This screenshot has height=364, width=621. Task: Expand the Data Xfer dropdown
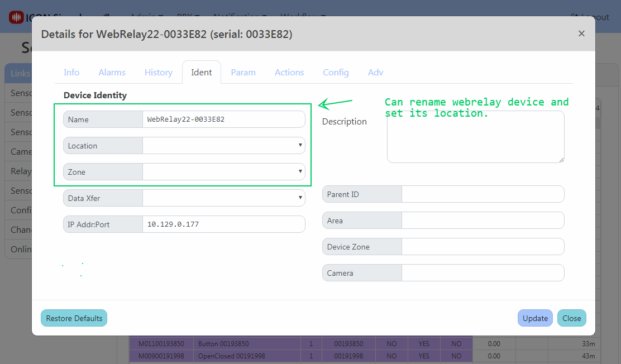pyautogui.click(x=223, y=198)
